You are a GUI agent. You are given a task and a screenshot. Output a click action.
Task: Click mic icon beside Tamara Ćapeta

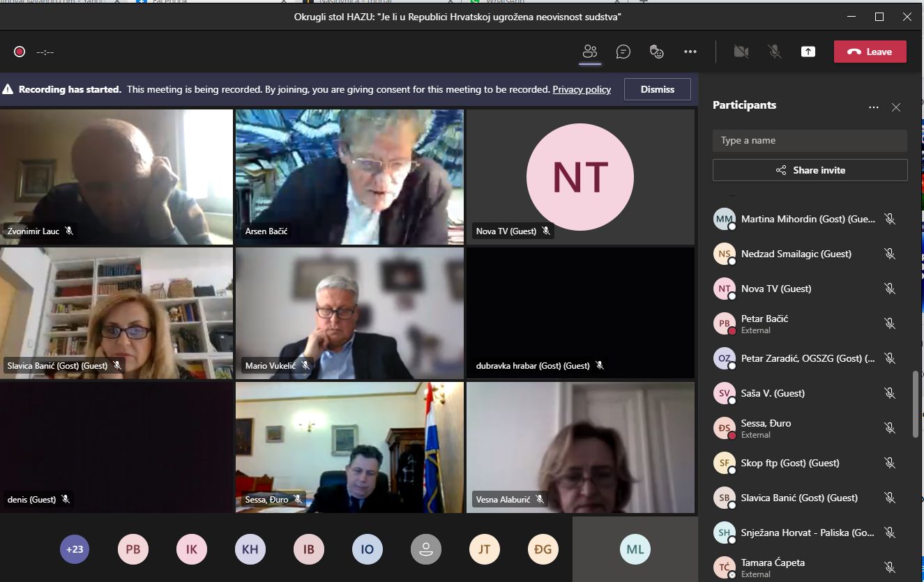tap(890, 567)
